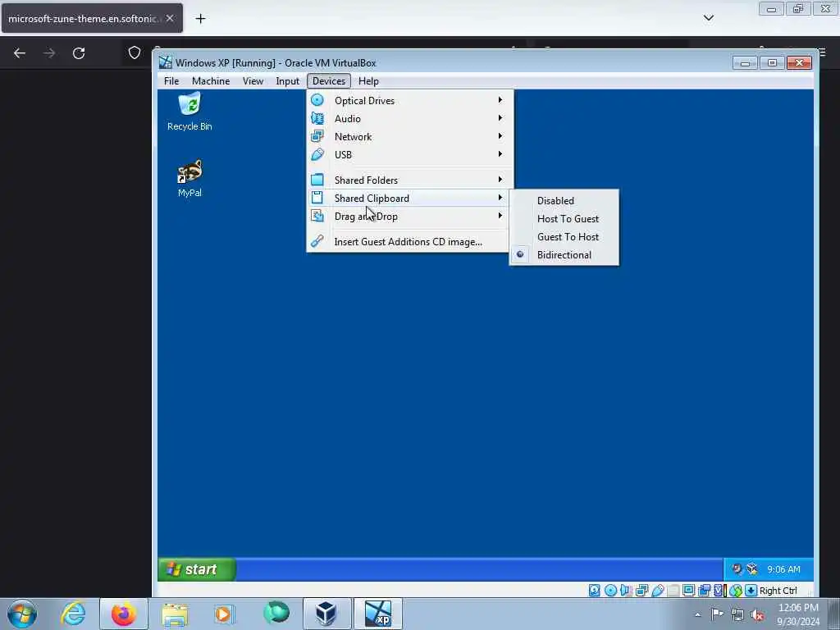The height and width of the screenshot is (630, 840).
Task: Go back in the browser
Action: tap(20, 53)
